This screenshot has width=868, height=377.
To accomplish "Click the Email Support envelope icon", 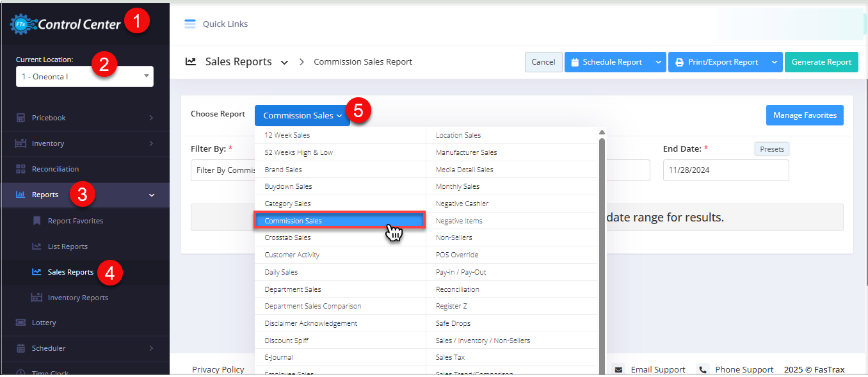I will [618, 369].
